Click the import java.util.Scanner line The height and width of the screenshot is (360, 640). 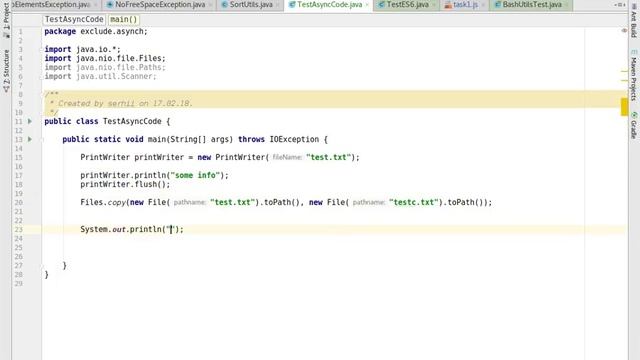(x=100, y=76)
